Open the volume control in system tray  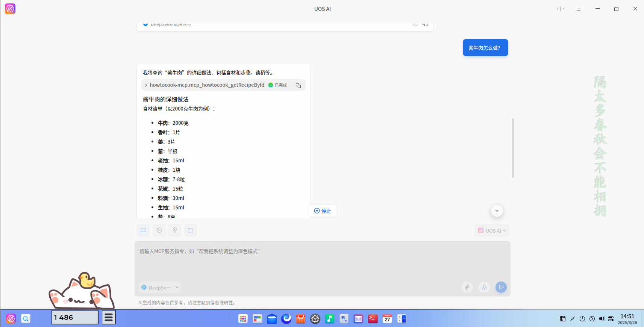602,319
